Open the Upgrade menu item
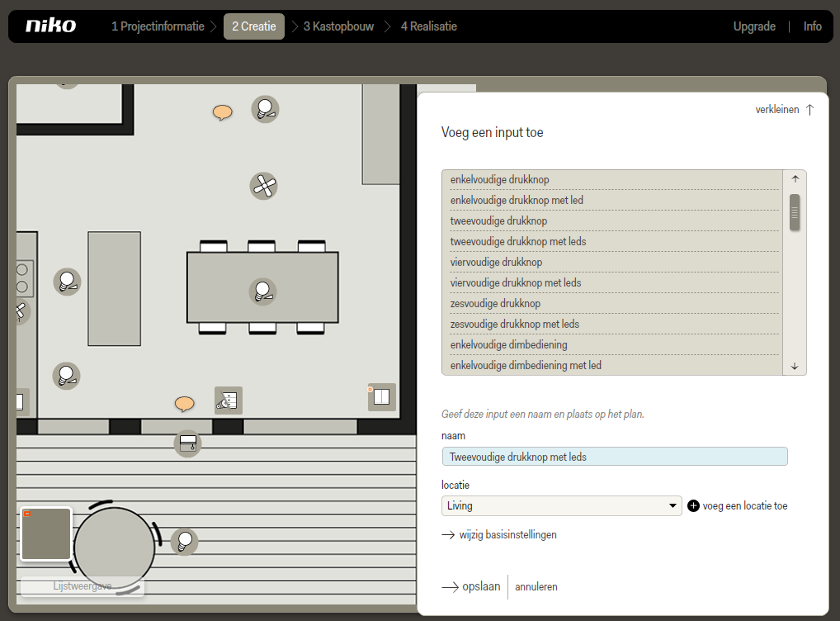 pyautogui.click(x=754, y=26)
